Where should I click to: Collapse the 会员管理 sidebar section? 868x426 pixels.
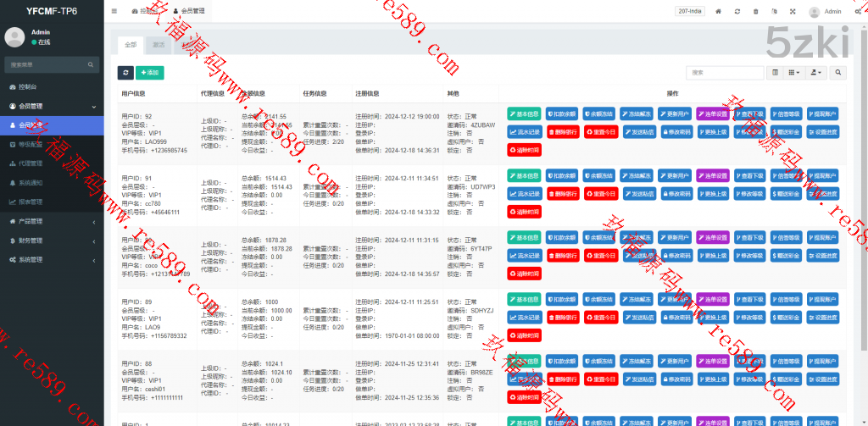pyautogui.click(x=52, y=106)
